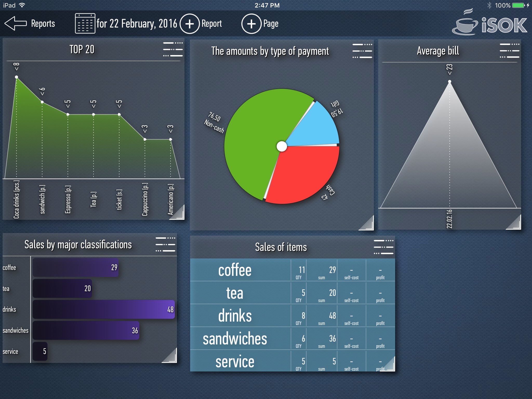Image resolution: width=532 pixels, height=399 pixels.
Task: Tap the Page label to add page
Action: (x=271, y=24)
